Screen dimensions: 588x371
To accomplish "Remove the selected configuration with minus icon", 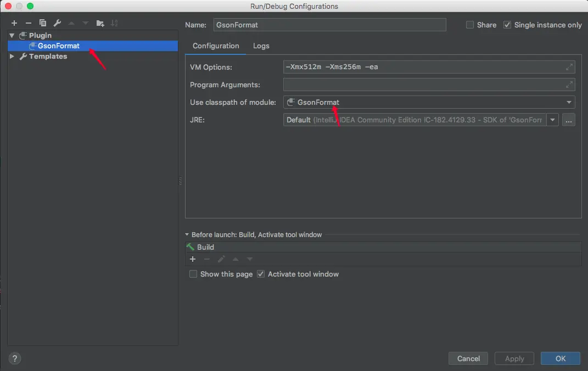I will click(29, 23).
